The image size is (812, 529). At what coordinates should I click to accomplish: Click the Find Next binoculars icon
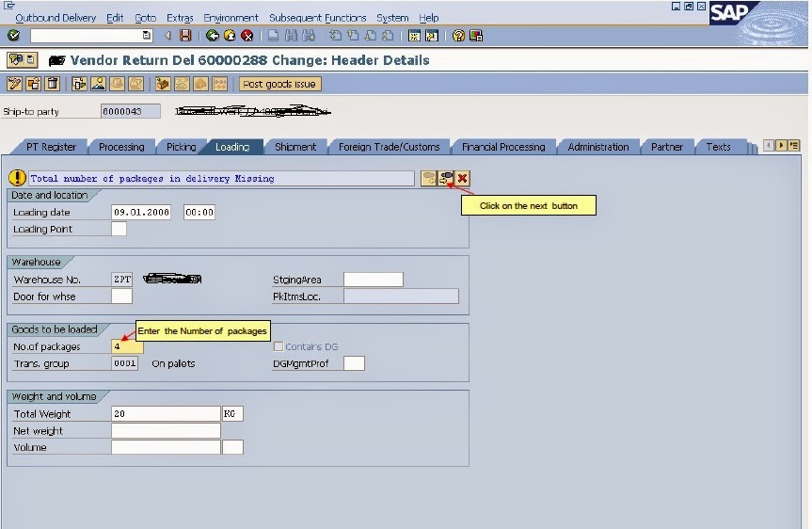point(310,36)
